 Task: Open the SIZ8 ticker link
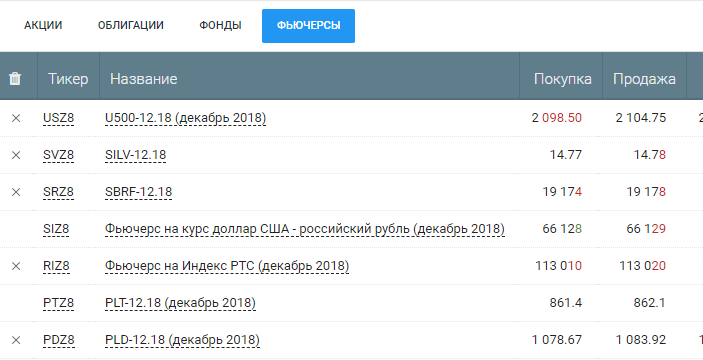pyautogui.click(x=56, y=229)
